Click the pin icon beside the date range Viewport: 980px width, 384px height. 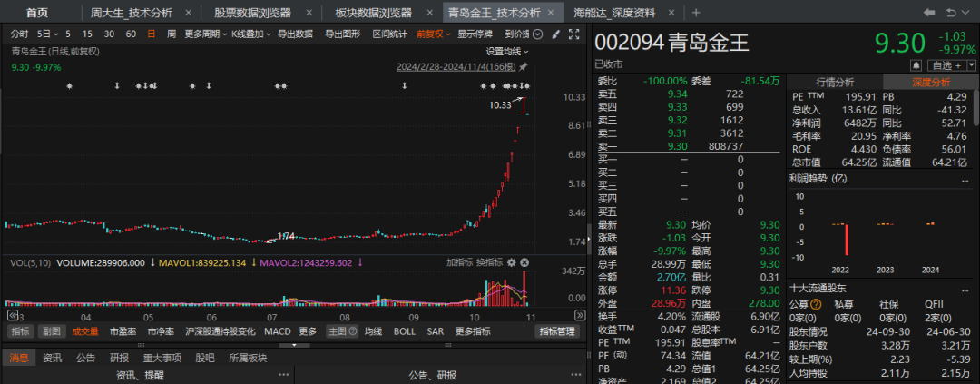click(524, 67)
